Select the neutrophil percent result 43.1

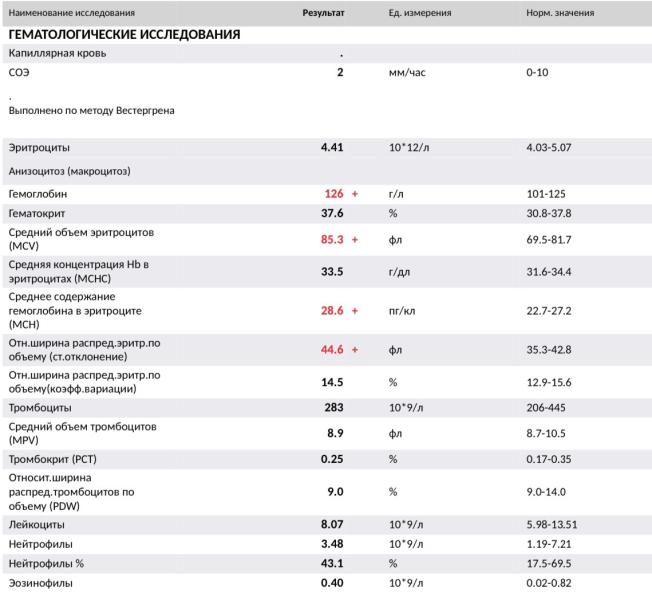click(x=332, y=563)
